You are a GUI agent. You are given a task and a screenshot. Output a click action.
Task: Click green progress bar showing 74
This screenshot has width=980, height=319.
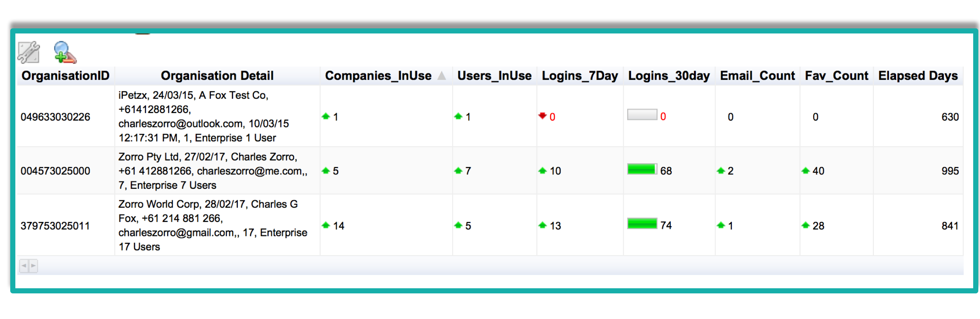click(642, 223)
